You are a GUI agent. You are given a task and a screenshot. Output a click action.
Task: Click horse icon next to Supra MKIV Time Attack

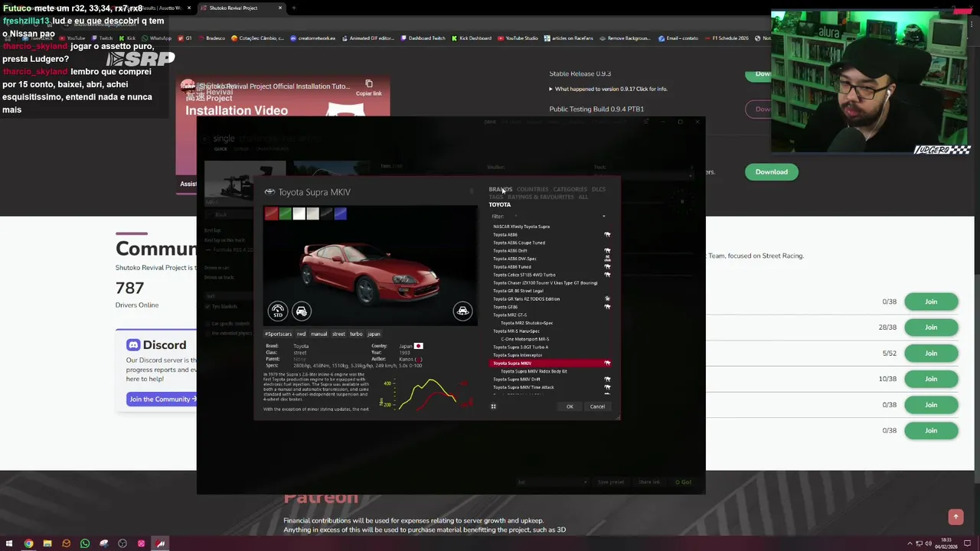click(607, 387)
